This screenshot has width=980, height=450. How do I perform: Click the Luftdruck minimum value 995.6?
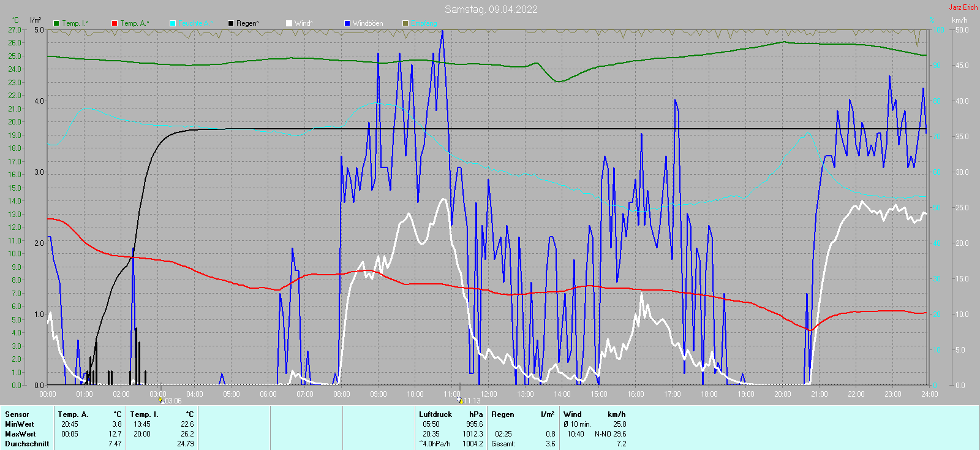(x=475, y=424)
